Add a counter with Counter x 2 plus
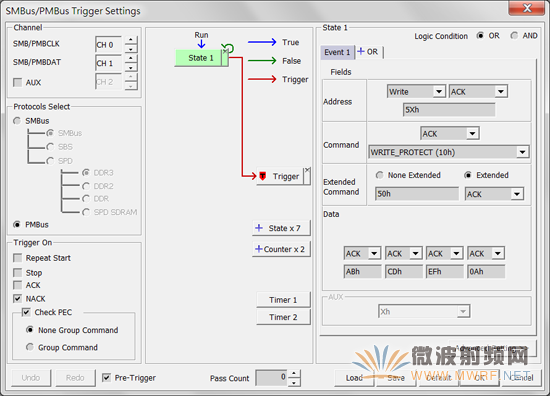 coord(259,249)
